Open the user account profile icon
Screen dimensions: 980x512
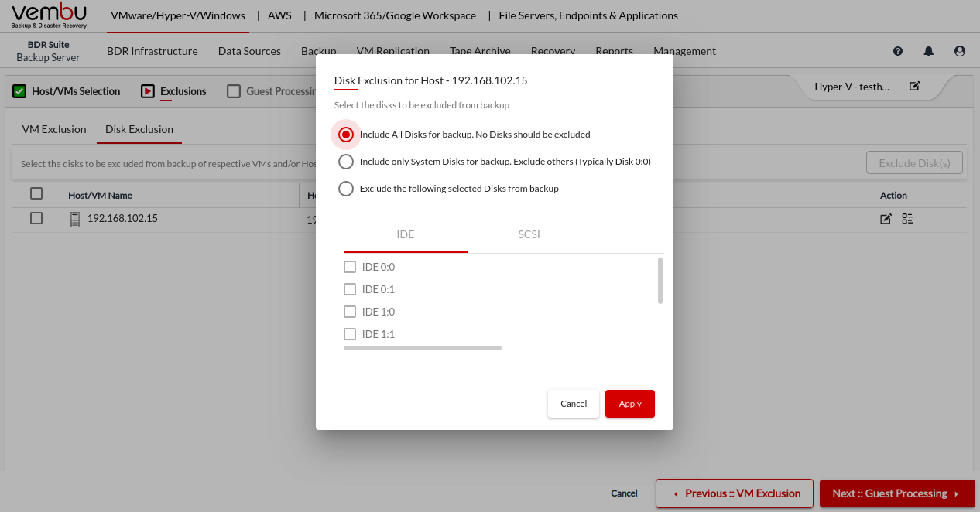960,51
